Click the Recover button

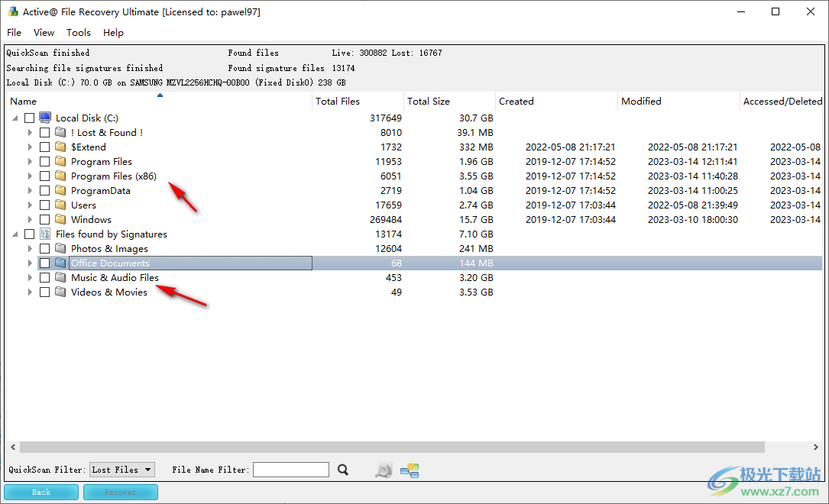click(121, 493)
